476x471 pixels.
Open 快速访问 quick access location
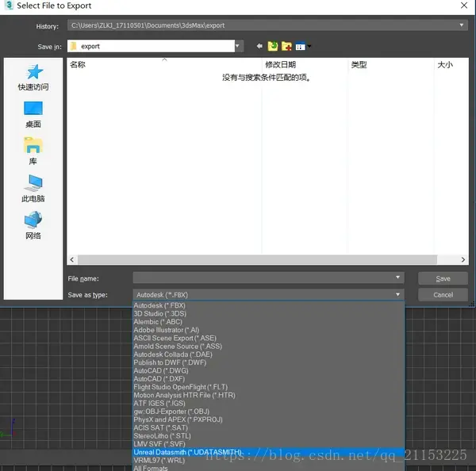click(33, 78)
